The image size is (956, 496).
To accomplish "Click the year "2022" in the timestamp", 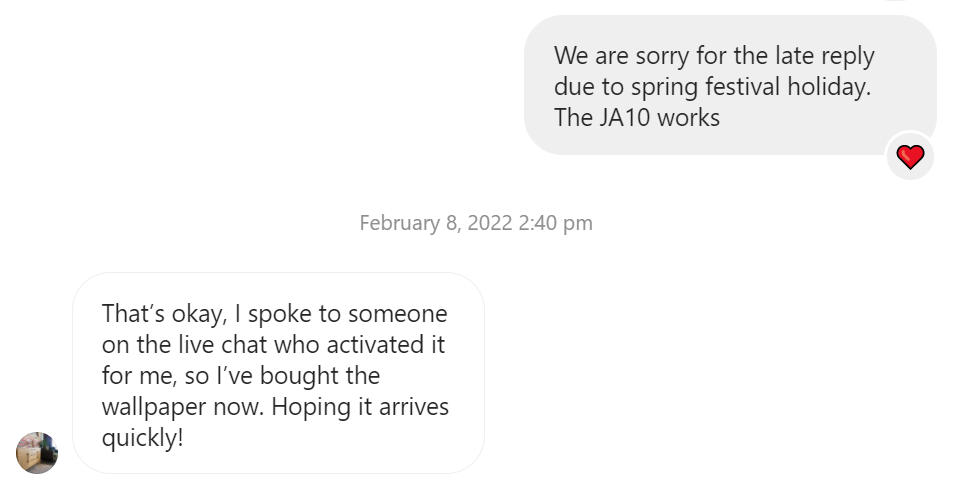I will point(490,223).
